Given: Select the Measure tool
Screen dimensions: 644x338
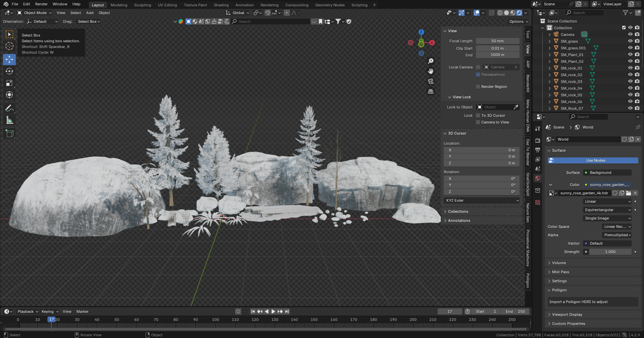Looking at the screenshot, I should coord(9,121).
